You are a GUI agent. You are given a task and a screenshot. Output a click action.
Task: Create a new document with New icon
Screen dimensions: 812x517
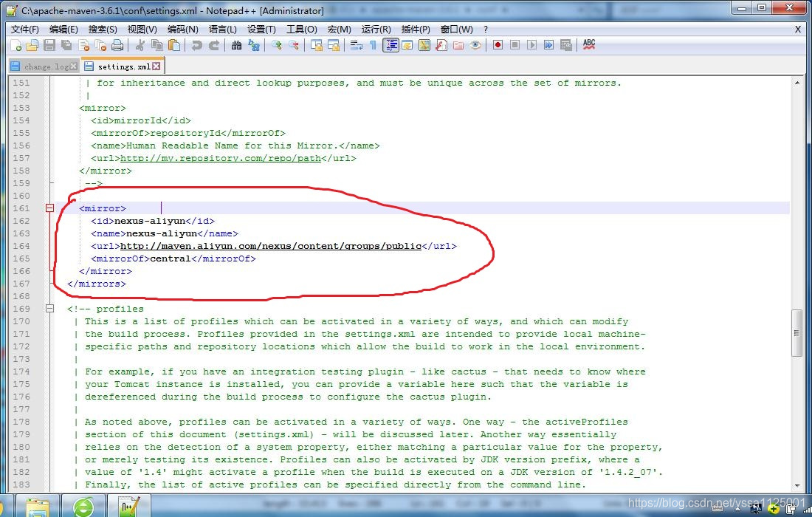[x=16, y=46]
